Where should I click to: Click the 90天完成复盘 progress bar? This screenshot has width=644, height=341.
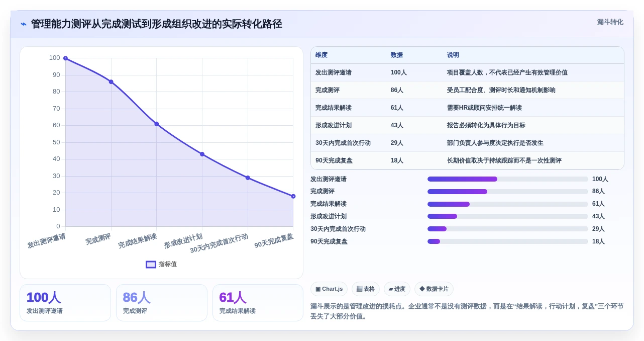point(507,241)
